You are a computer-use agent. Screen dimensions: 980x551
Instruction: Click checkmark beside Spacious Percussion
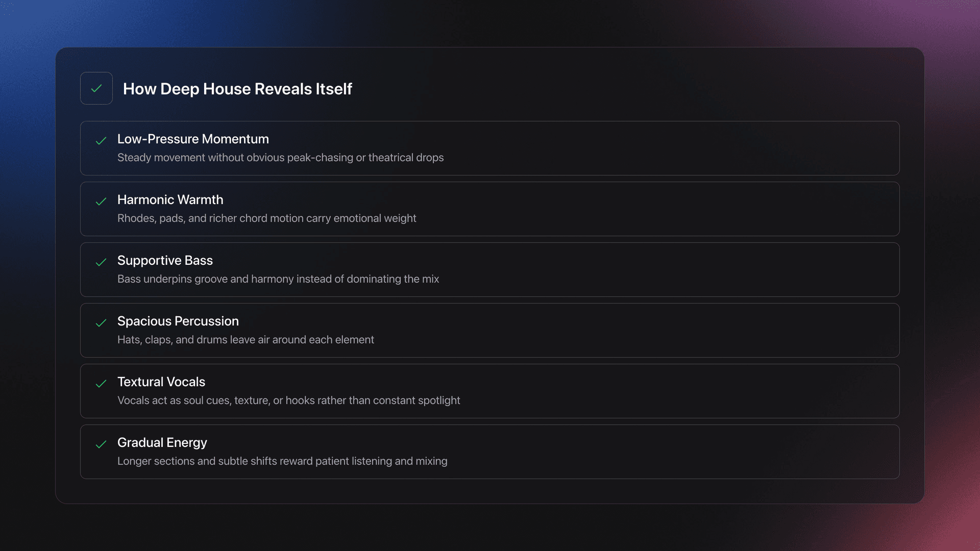click(x=101, y=323)
